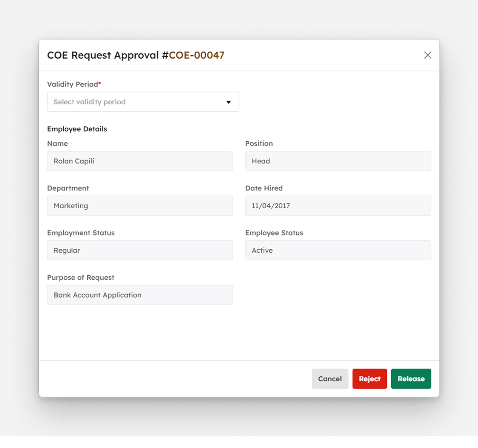Close the COE Request Approval dialog

click(x=428, y=55)
